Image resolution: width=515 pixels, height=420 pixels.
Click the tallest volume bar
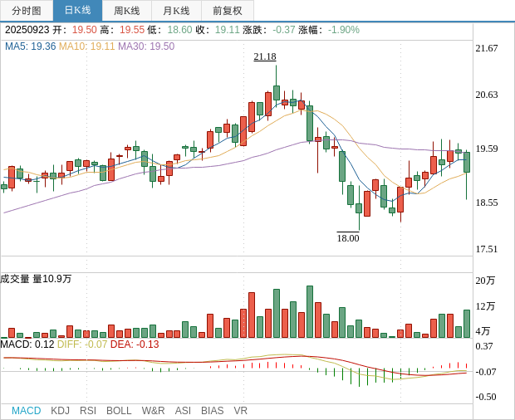point(310,312)
